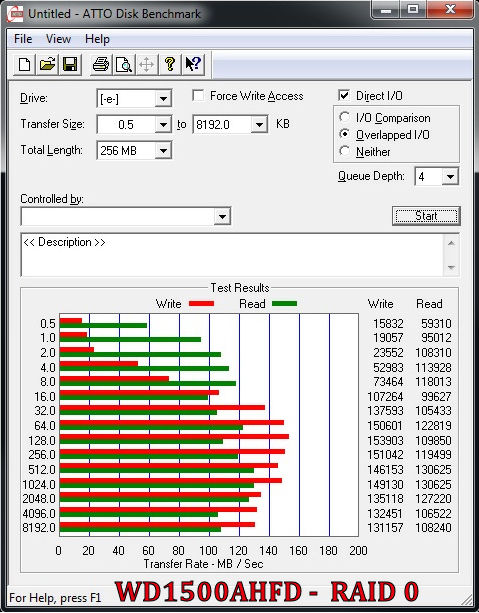Choose the Neither radio option

coord(344,151)
